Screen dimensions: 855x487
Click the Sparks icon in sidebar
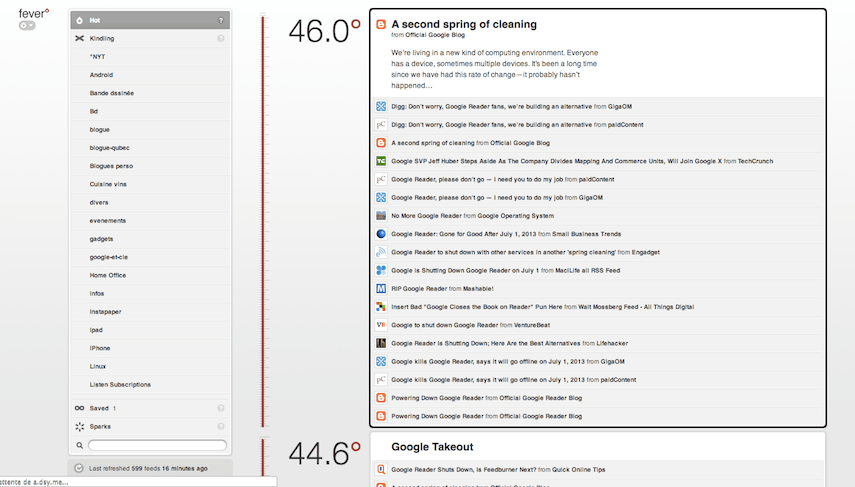pyautogui.click(x=79, y=426)
